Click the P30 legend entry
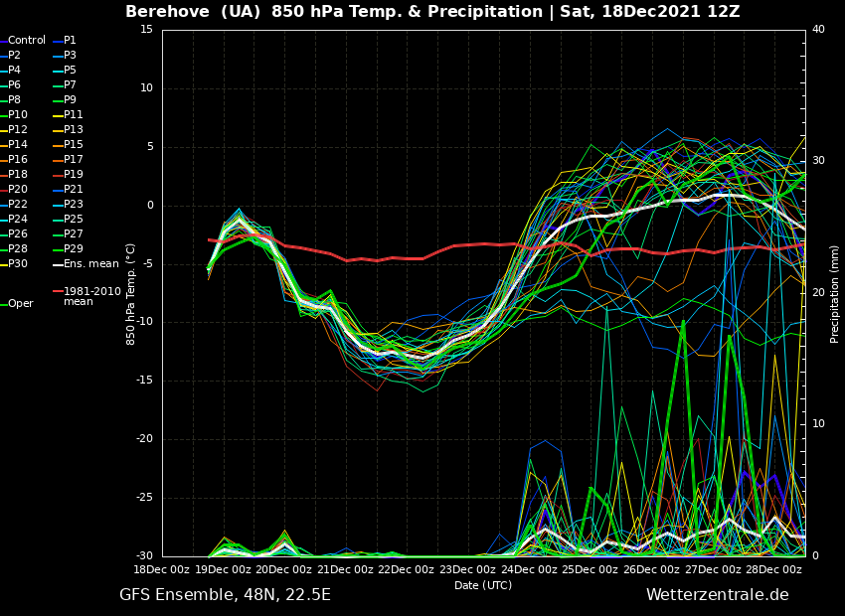This screenshot has width=845, height=616. (18, 264)
